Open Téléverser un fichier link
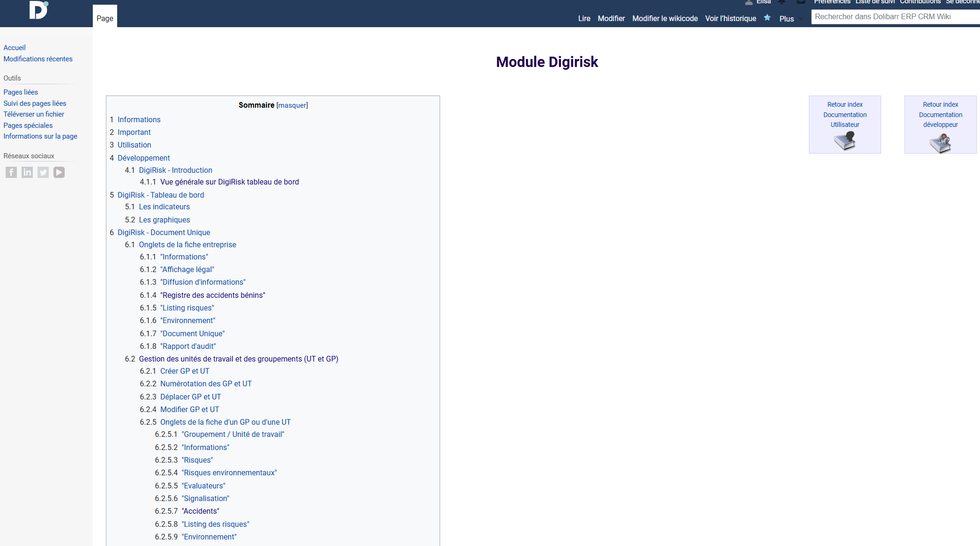Screen dimensions: 980x546 click(34, 114)
